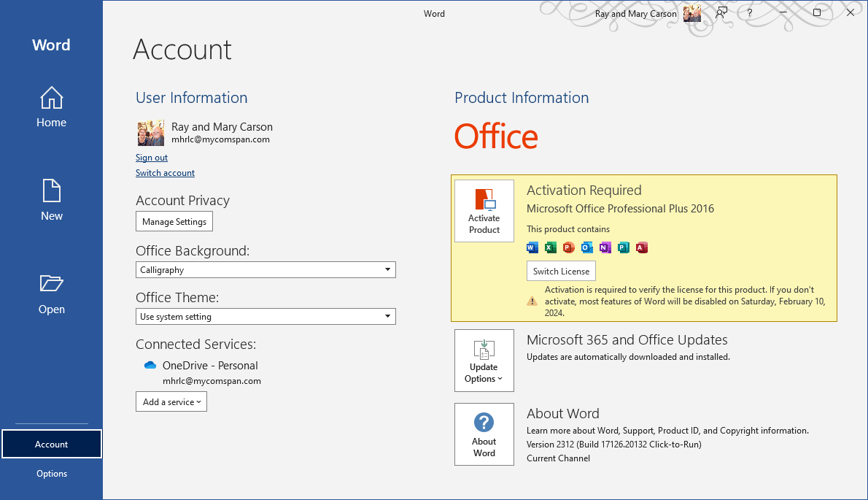
Task: Click the Current Channel text
Action: [x=558, y=458]
